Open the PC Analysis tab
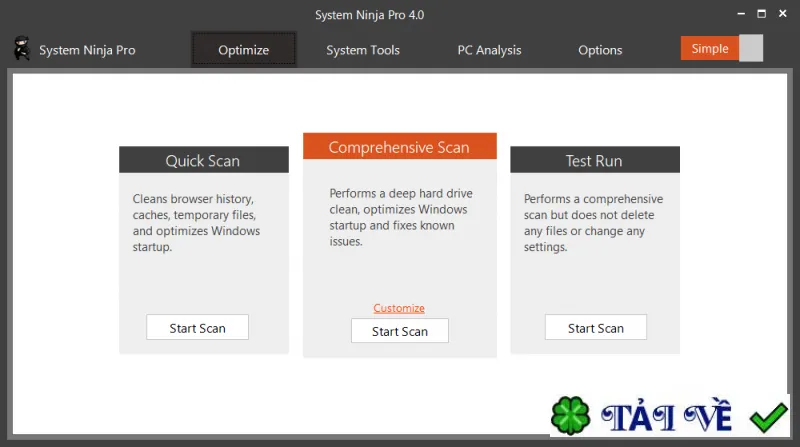Image resolution: width=800 pixels, height=447 pixels. (x=489, y=50)
